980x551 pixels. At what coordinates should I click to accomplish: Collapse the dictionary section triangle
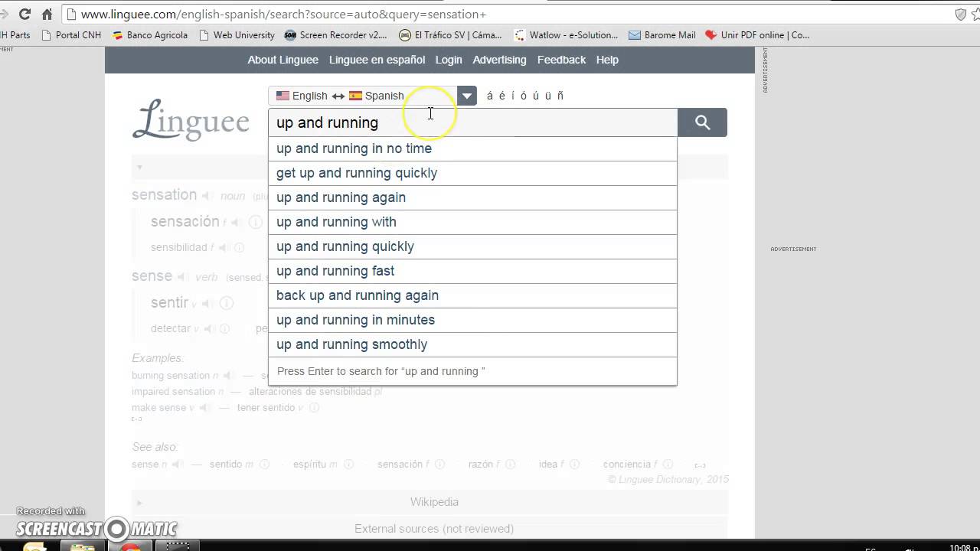tap(139, 167)
